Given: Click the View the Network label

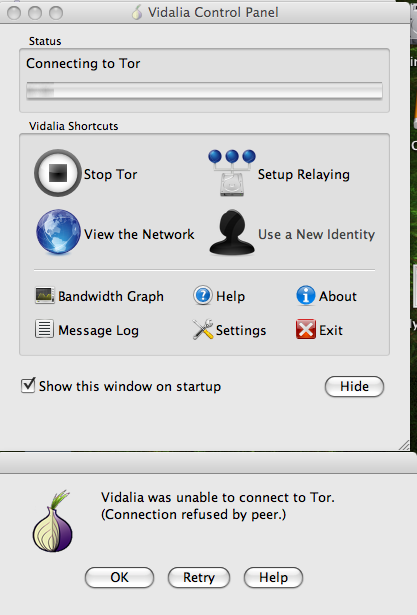Looking at the screenshot, I should click(x=139, y=234).
